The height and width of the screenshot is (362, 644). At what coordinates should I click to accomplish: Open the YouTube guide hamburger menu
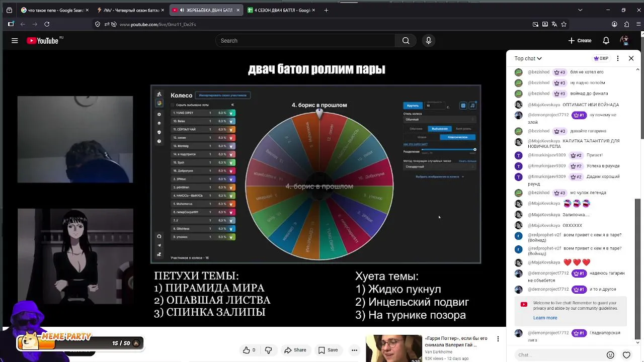point(15,41)
